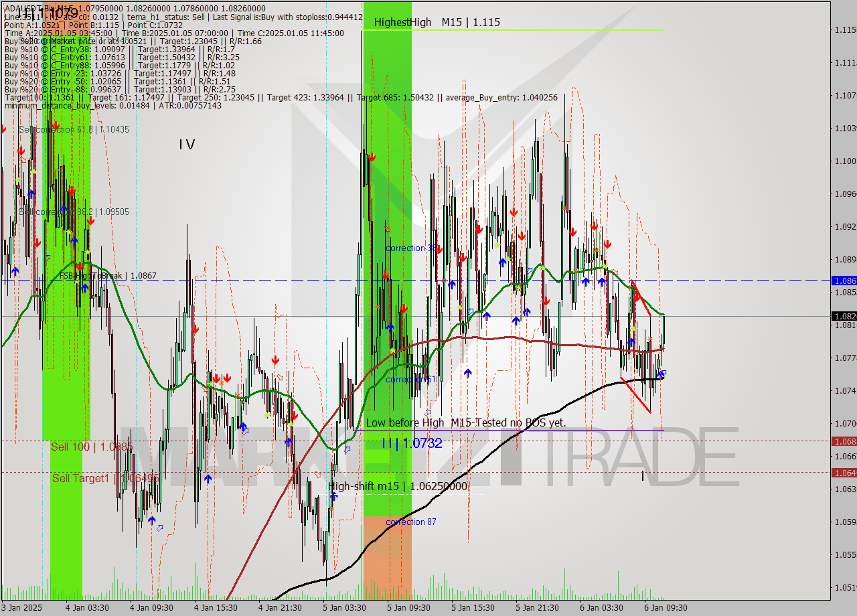Click the '6 Jan 09:30' time axis label
Image resolution: width=857 pixels, height=616 pixels.
[x=666, y=608]
